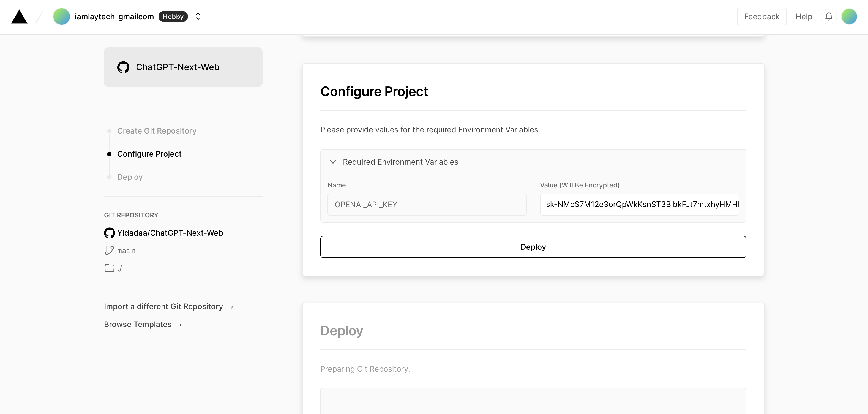Collapse Required Environment Variables chevron
The image size is (868, 414).
[x=333, y=162]
